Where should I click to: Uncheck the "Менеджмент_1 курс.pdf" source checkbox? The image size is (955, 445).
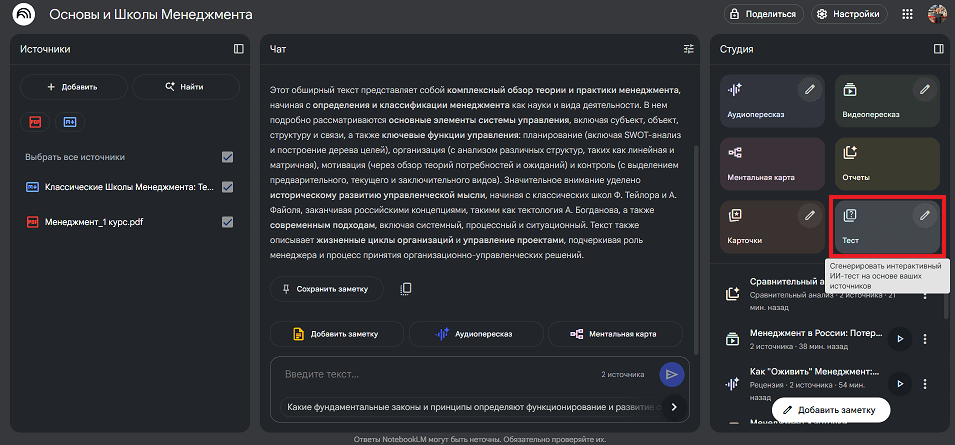(x=228, y=222)
